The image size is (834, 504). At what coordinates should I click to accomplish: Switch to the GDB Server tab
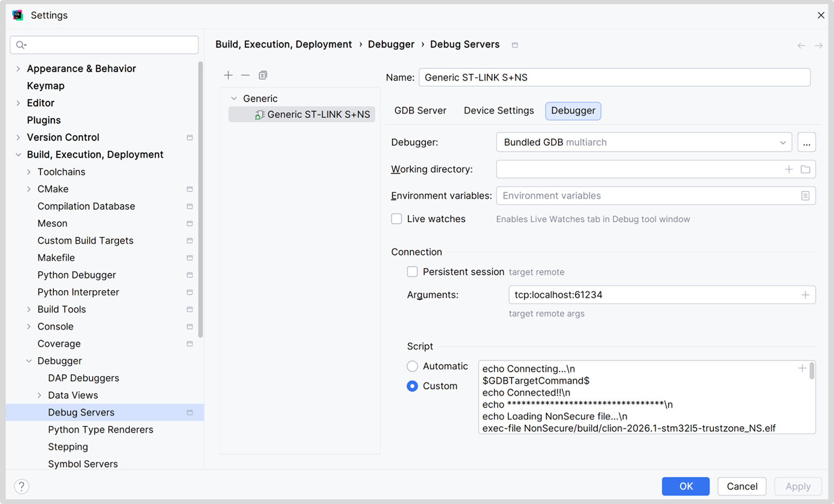tap(420, 111)
